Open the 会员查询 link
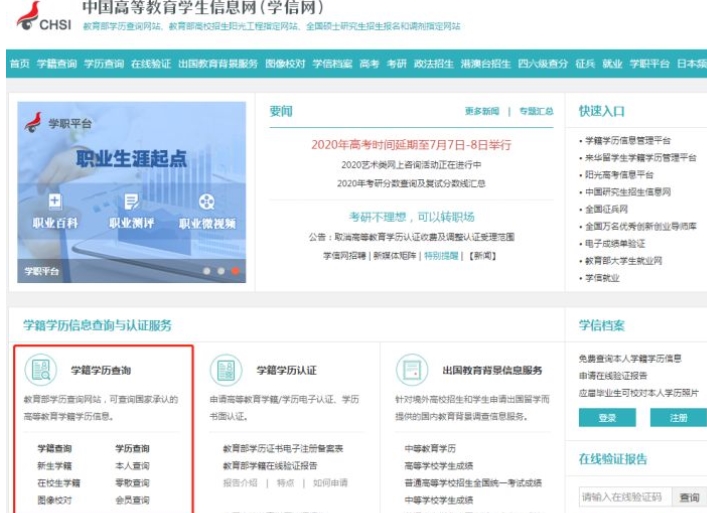The image size is (707, 513). pos(132,500)
